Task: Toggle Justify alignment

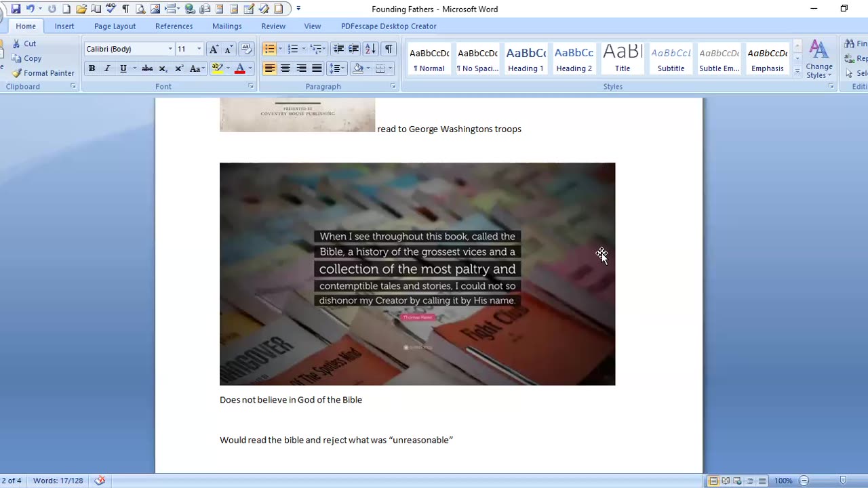Action: (317, 68)
